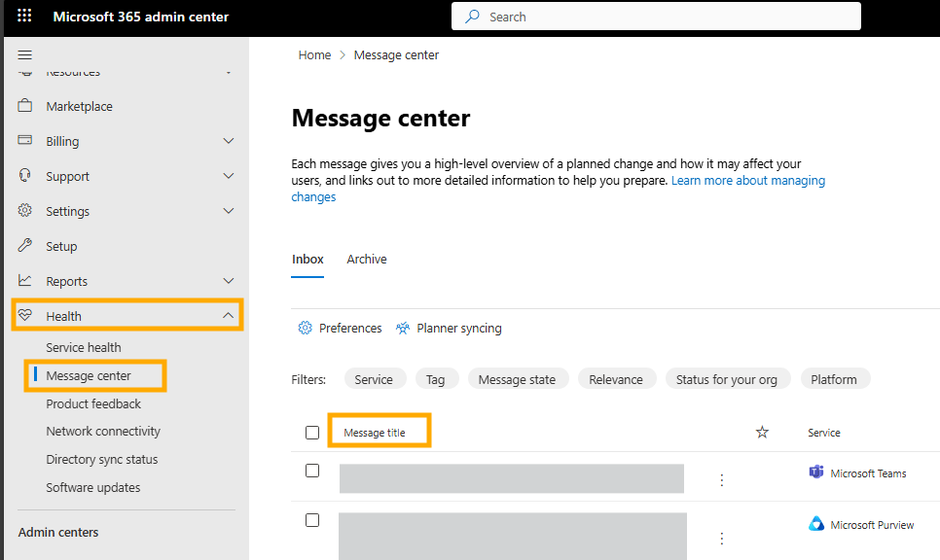Click the Preferences button

click(x=340, y=329)
